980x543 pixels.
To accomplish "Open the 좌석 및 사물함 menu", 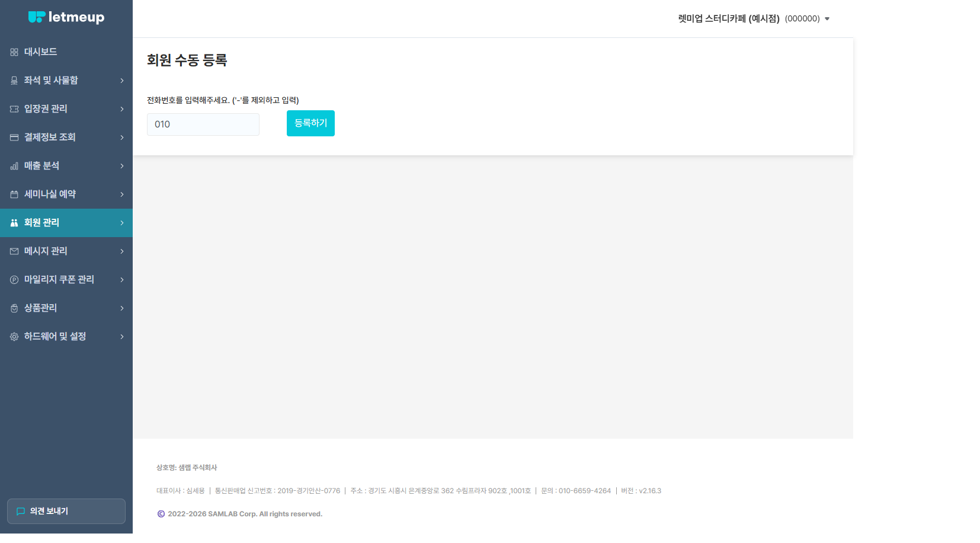I will pos(66,81).
